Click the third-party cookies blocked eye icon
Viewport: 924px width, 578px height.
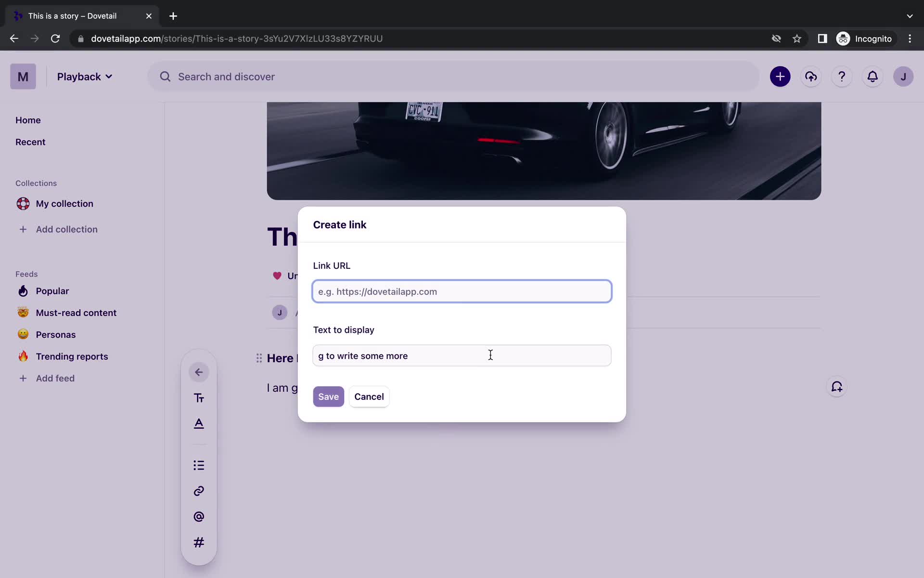point(776,39)
